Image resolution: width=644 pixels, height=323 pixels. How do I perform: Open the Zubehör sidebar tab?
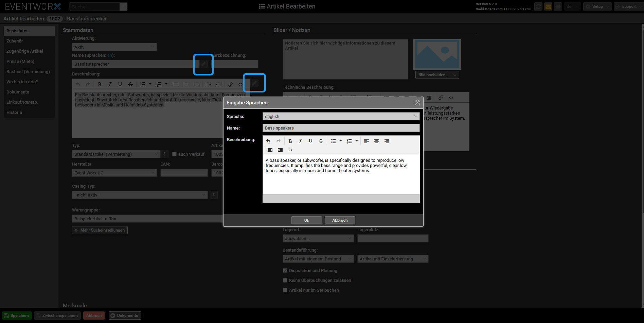pyautogui.click(x=15, y=41)
